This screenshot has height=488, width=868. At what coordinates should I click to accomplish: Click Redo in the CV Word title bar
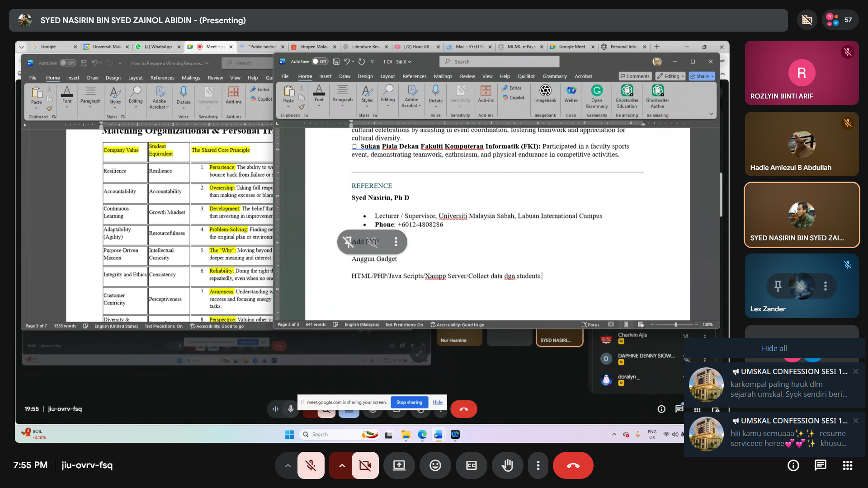click(362, 61)
